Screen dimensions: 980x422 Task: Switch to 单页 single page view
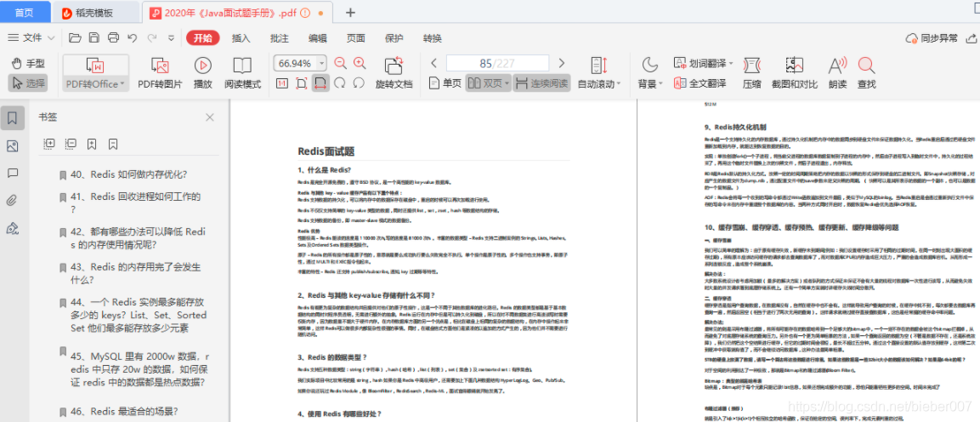(445, 83)
